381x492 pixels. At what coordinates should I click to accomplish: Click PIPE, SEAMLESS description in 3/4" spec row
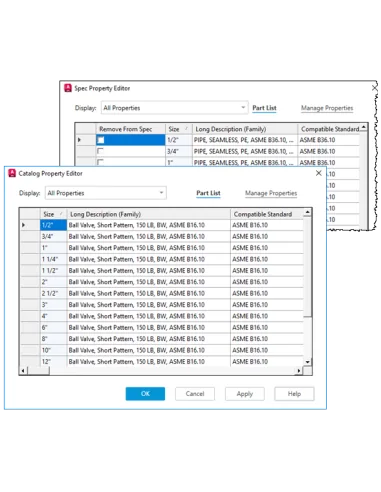coord(245,151)
